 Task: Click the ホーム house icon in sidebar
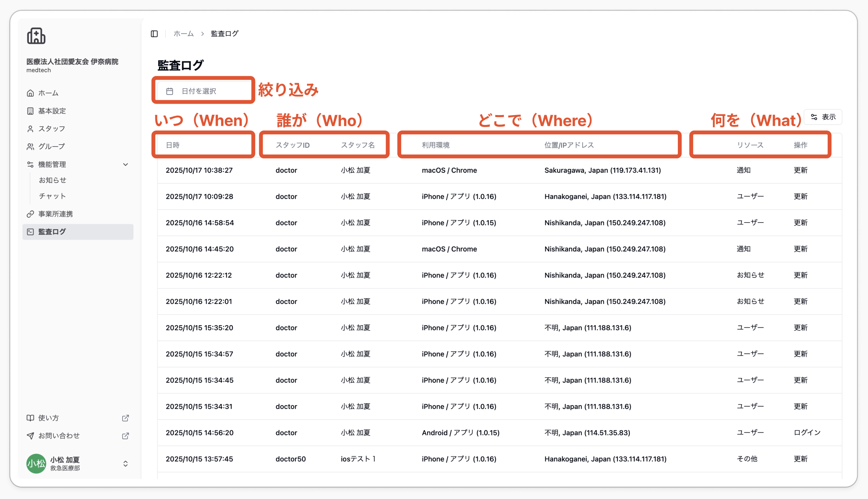30,93
